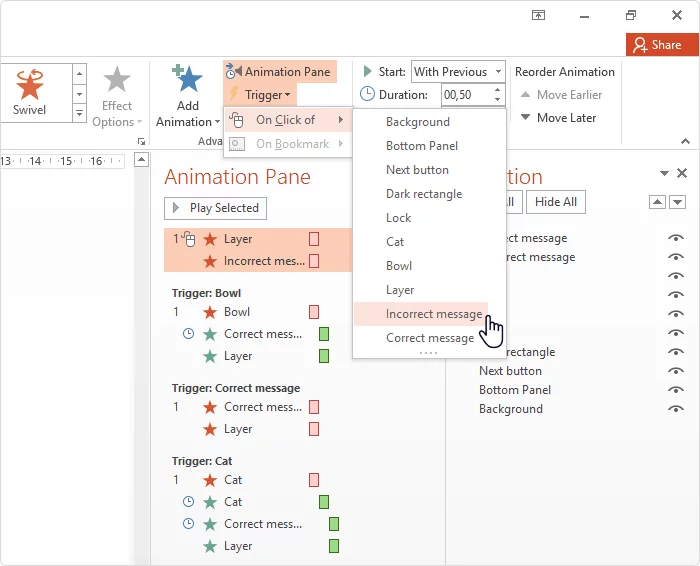Click Hide All in Selection pane
The width and height of the screenshot is (700, 566).
click(x=556, y=202)
